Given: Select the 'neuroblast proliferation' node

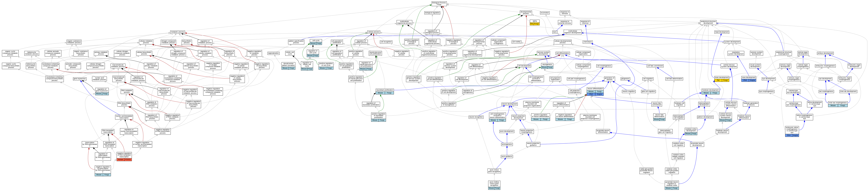Looking at the screenshot, I should click(x=385, y=90).
